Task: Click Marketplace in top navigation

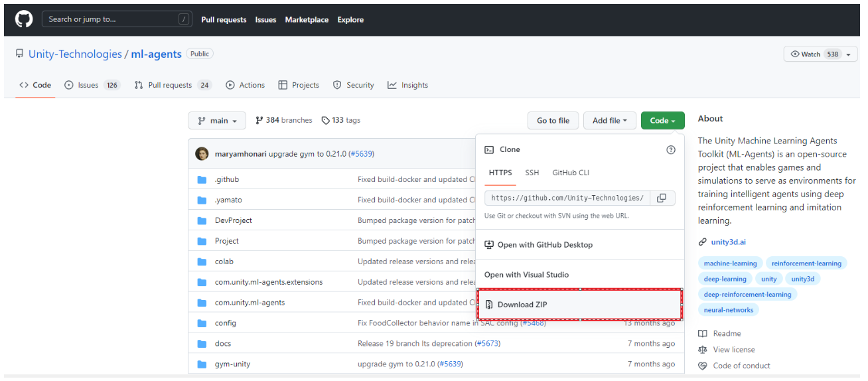Action: [307, 20]
